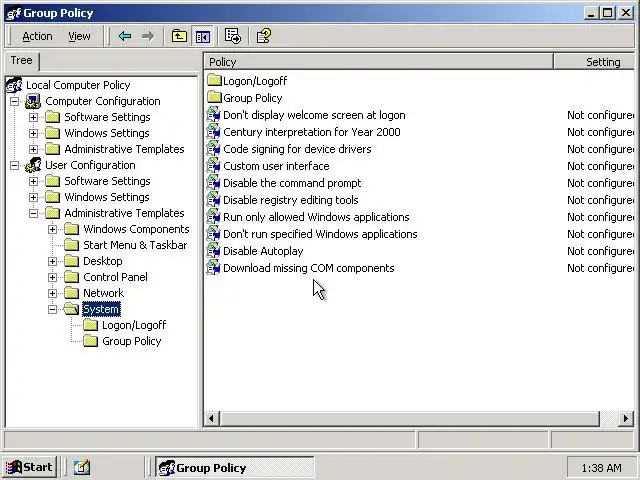Click the Start Menu & Taskbar folder icon
640x480 pixels.
click(x=71, y=245)
